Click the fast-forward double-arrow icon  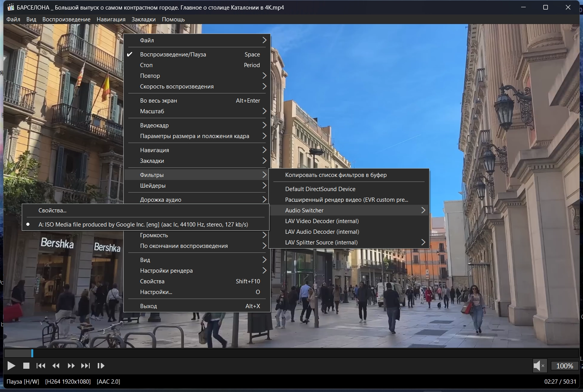tap(71, 366)
